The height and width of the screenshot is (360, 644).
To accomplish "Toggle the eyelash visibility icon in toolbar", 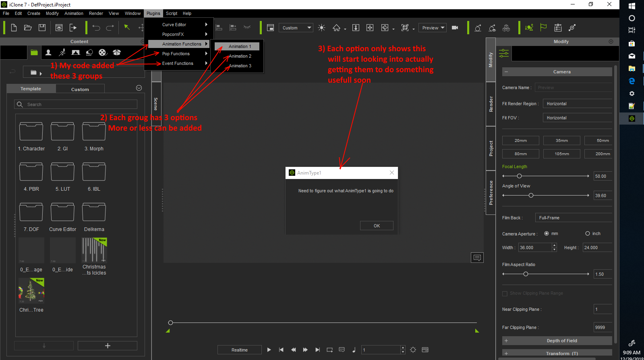I will click(247, 27).
